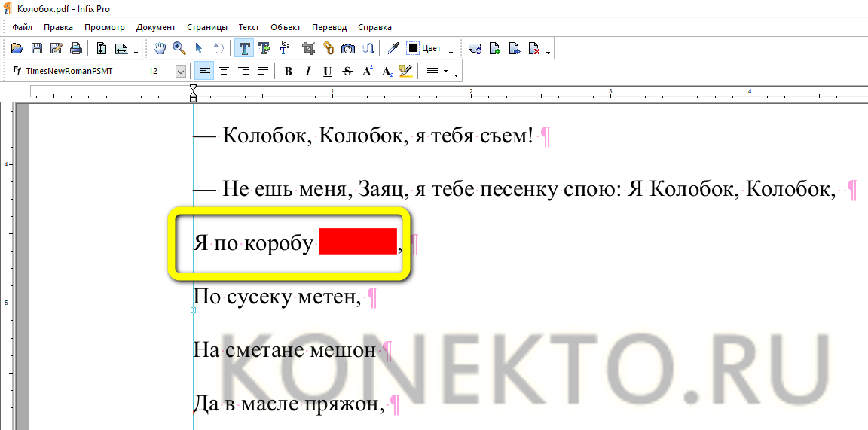868x430 pixels.
Task: Pick the Eyedropper color tool
Action: [393, 49]
